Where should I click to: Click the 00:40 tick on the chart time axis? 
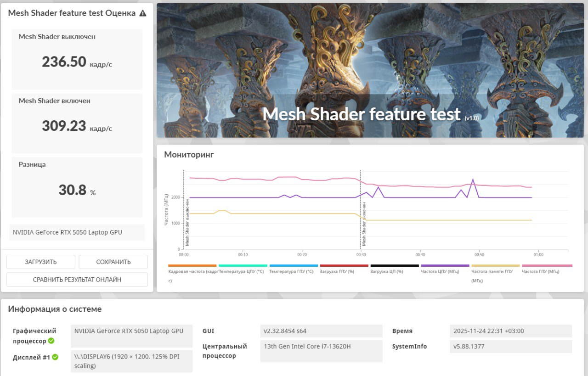pos(420,255)
